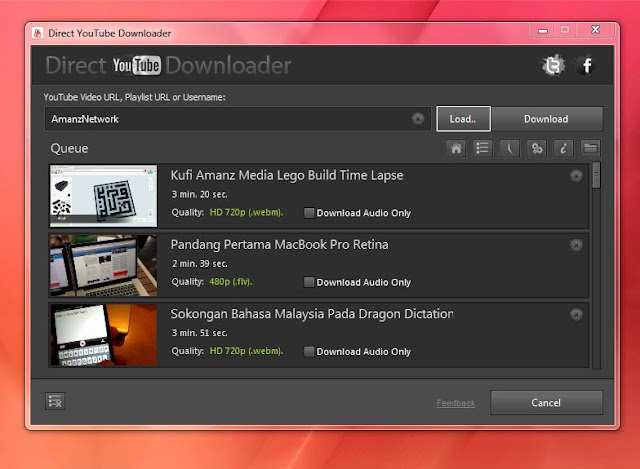640x469 pixels.
Task: Open the Twitter link icon
Action: tap(553, 65)
